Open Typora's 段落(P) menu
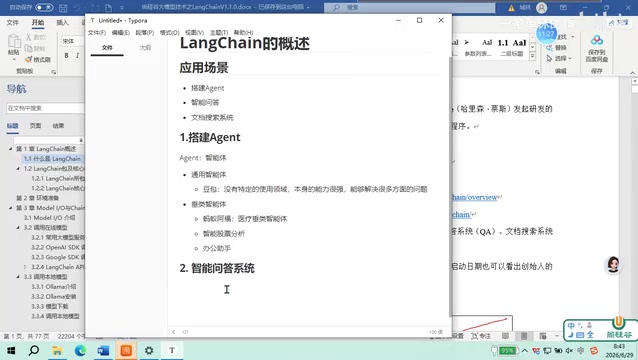The width and height of the screenshot is (638, 360). (x=145, y=33)
